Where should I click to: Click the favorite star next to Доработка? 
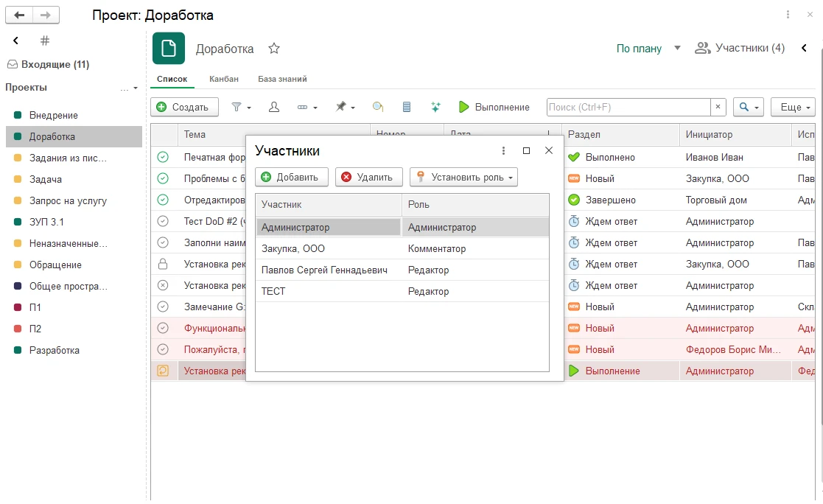point(273,49)
